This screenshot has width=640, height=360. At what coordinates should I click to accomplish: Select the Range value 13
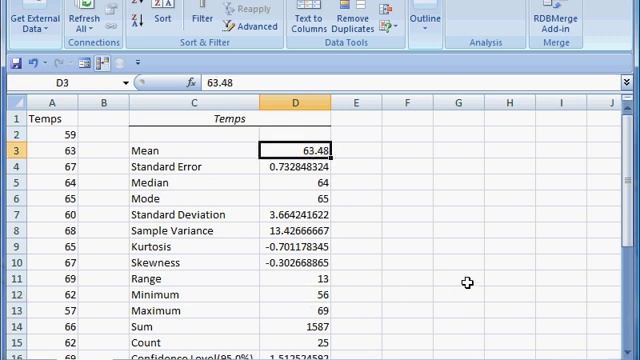[295, 279]
